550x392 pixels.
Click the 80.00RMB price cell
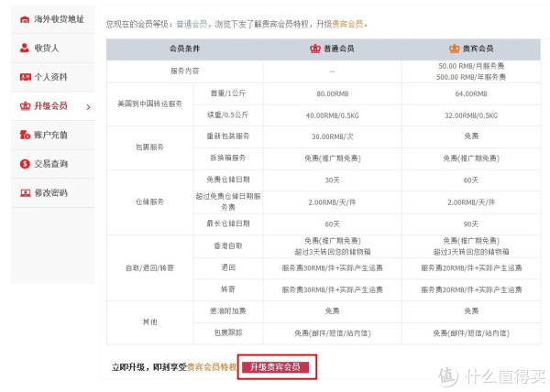coord(332,94)
